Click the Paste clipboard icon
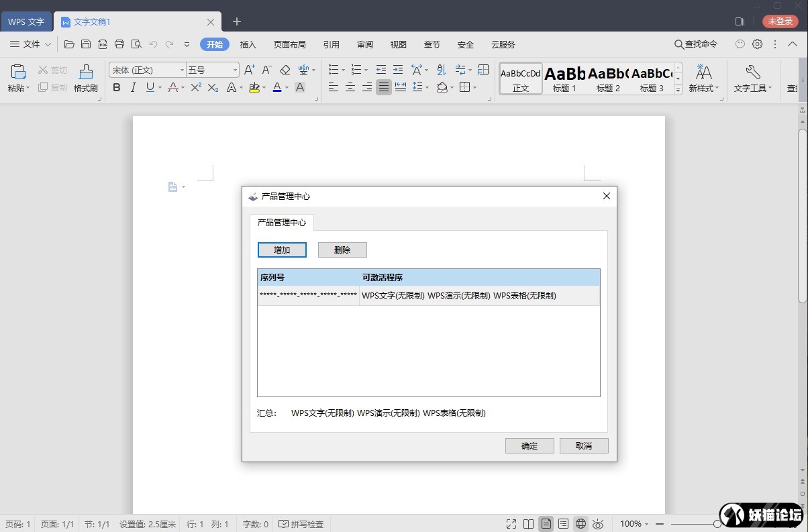 (x=18, y=72)
